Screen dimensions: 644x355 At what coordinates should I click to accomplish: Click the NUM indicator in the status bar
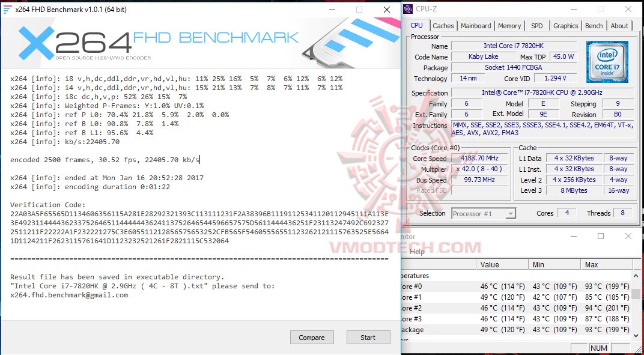coord(599,348)
